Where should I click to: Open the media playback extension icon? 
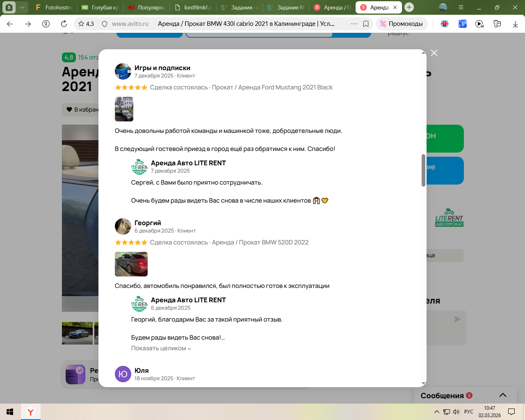[479, 24]
